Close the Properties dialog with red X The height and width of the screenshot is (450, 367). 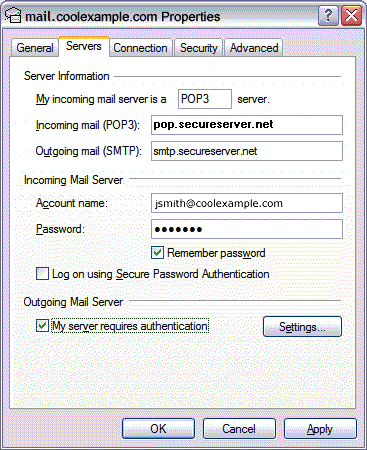351,16
